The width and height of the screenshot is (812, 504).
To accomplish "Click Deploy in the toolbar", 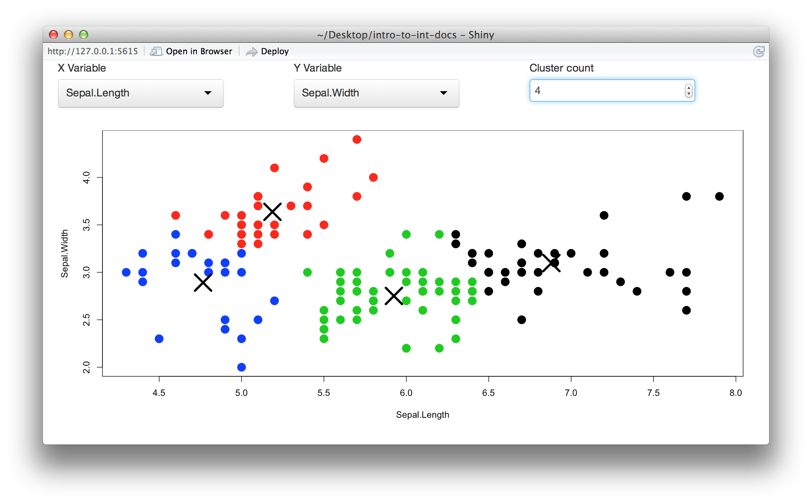I will [x=275, y=51].
